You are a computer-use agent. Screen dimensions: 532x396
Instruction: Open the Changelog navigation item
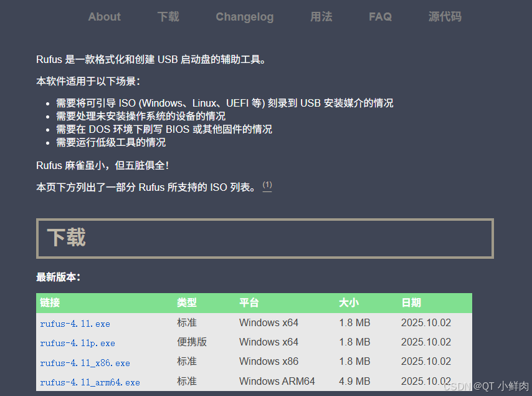(x=245, y=17)
